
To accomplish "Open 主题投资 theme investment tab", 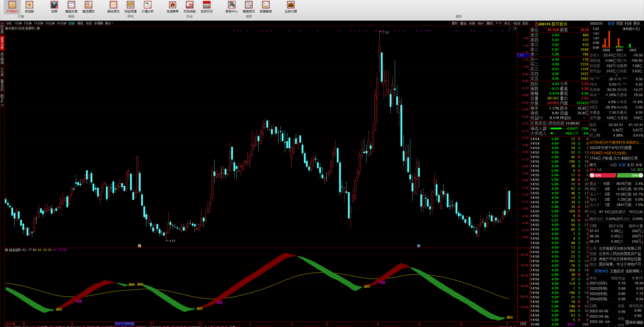I will [x=617, y=271].
